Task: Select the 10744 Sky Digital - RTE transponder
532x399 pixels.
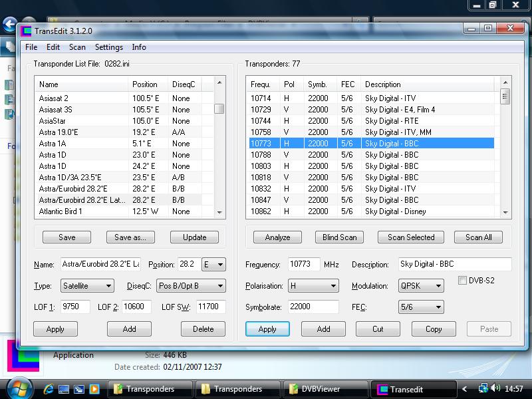Action: [x=370, y=121]
